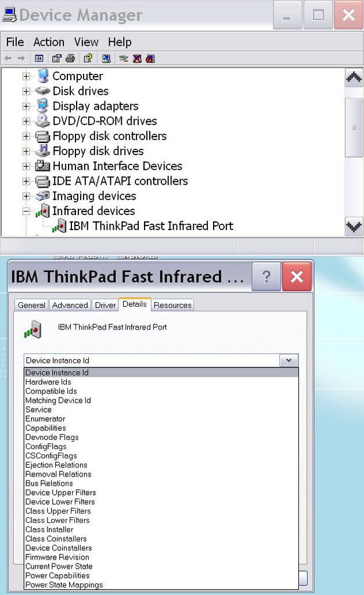The height and width of the screenshot is (595, 364).
Task: Click the Disable device toolbar icon
Action: pos(150,58)
